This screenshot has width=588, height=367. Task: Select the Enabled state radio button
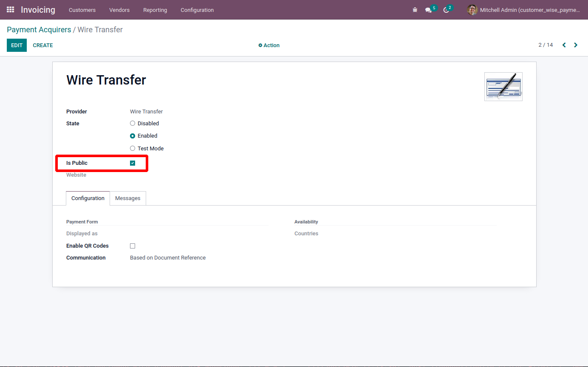tap(133, 136)
